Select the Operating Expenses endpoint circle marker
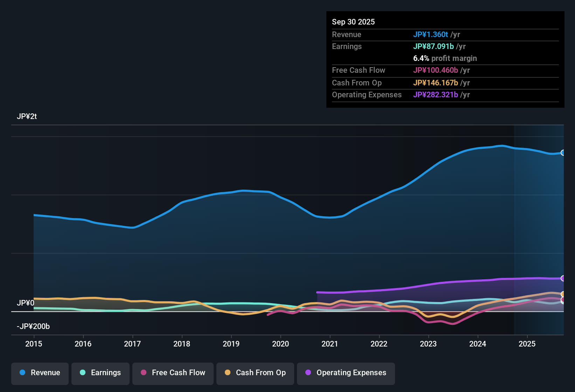 563,279
